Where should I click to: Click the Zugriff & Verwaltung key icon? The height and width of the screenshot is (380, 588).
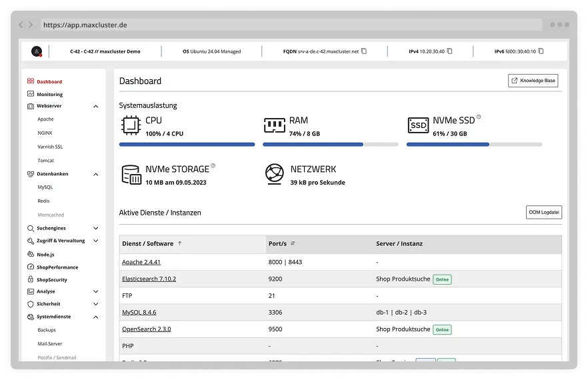(x=31, y=241)
